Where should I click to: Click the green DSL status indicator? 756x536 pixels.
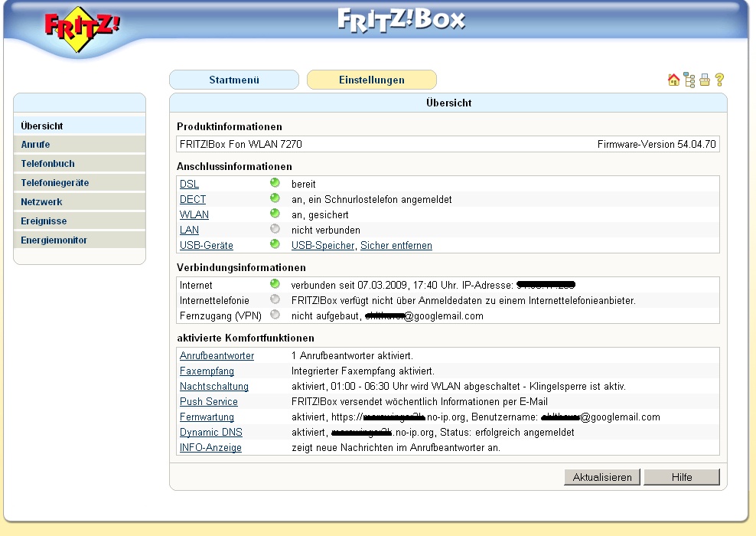[275, 183]
